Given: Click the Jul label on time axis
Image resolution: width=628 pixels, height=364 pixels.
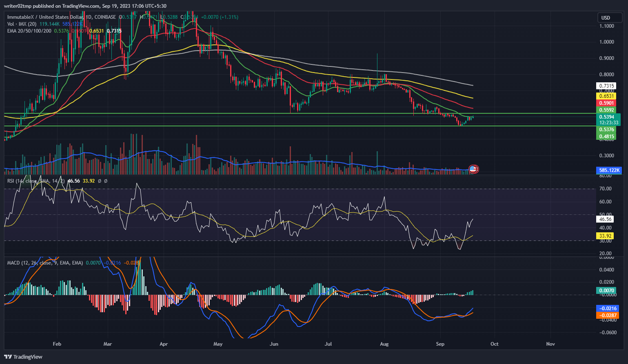Looking at the screenshot, I should [x=328, y=344].
